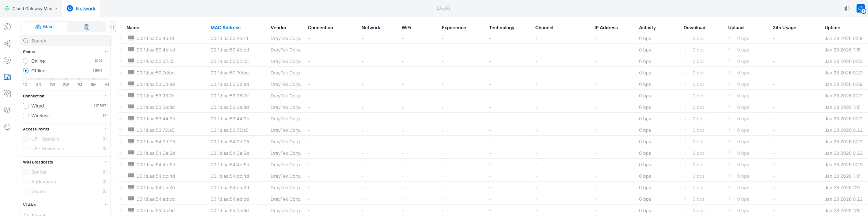Image resolution: width=868 pixels, height=216 pixels.
Task: Collapse the Status filter section
Action: click(106, 51)
